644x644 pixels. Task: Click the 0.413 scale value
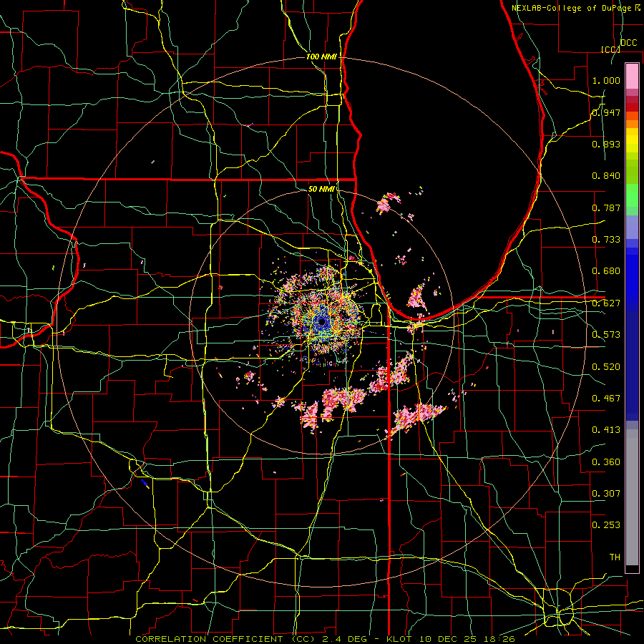[606, 430]
